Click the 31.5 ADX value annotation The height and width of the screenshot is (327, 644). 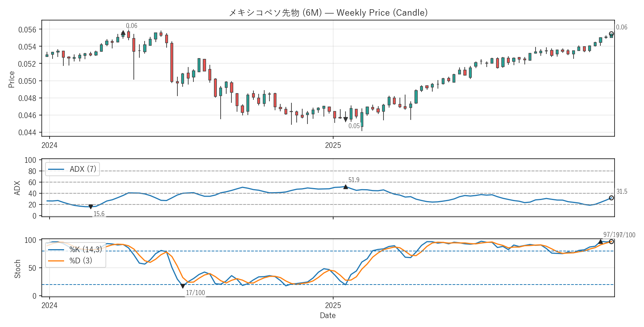(622, 192)
